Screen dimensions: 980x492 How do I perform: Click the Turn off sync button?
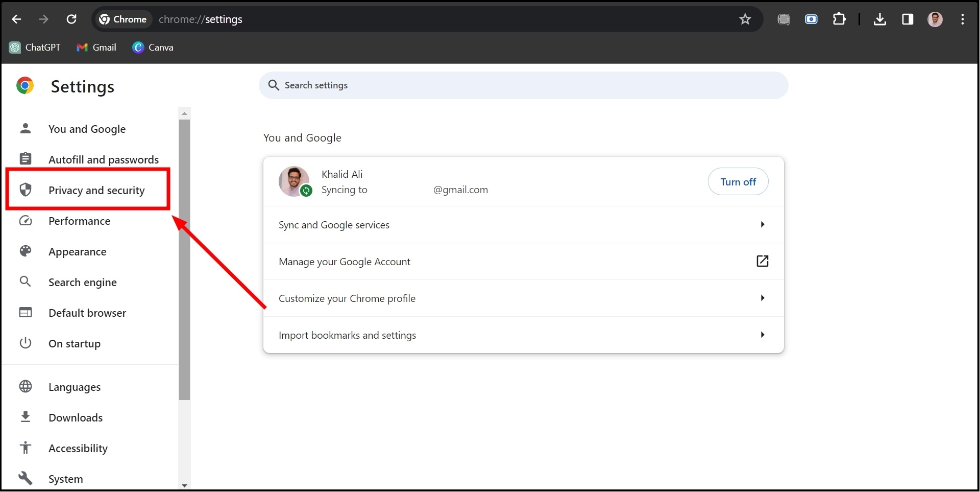738,182
